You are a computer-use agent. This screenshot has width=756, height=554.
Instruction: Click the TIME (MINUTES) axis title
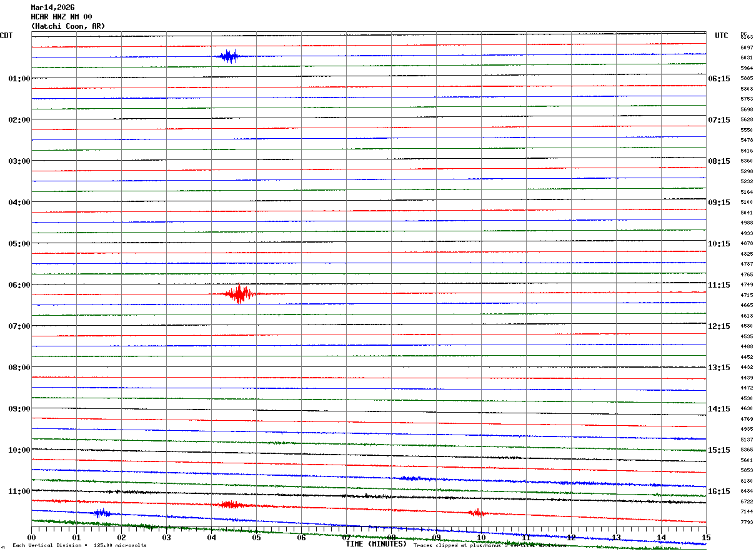[x=376, y=544]
